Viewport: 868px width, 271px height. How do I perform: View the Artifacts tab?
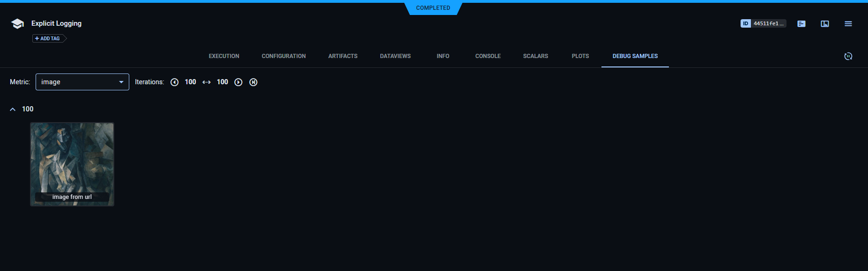click(x=342, y=56)
